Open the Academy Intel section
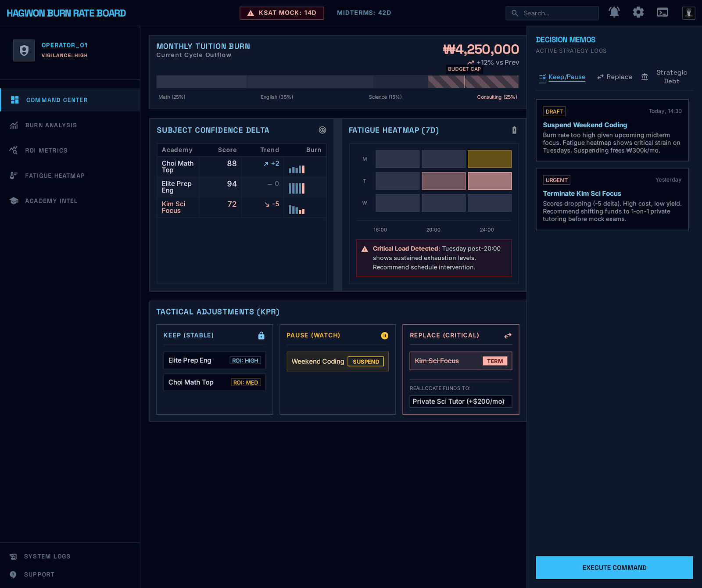The height and width of the screenshot is (588, 702). point(51,201)
